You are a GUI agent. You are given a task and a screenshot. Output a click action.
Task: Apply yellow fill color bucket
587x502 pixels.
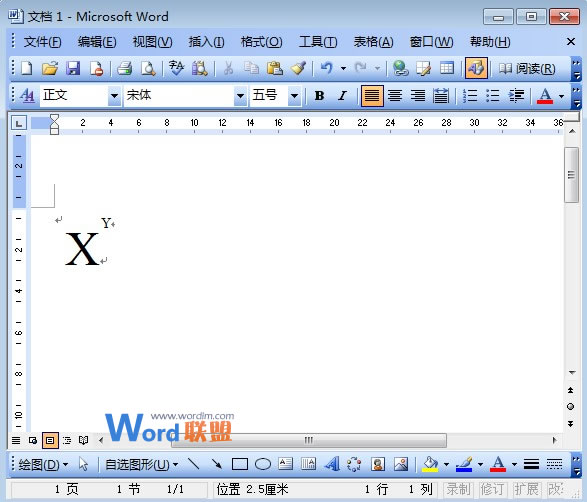coord(430,465)
